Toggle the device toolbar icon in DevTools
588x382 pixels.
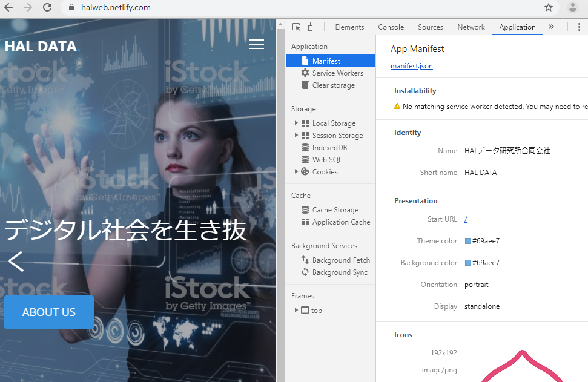[312, 27]
